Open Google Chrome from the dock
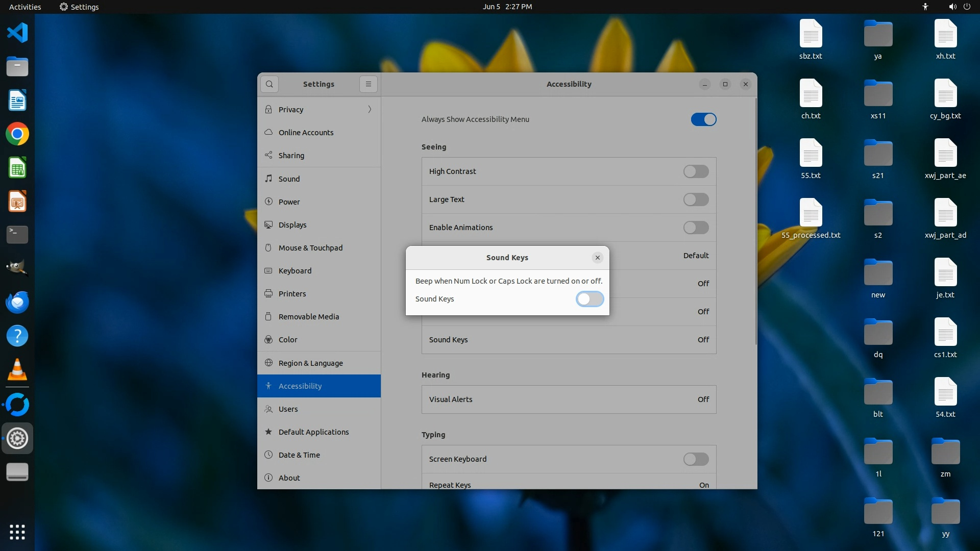 point(17,134)
